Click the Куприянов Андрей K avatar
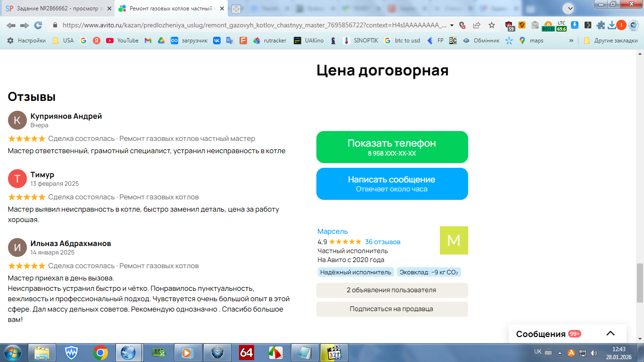Viewport: 644px width, 362px height. coord(17,120)
